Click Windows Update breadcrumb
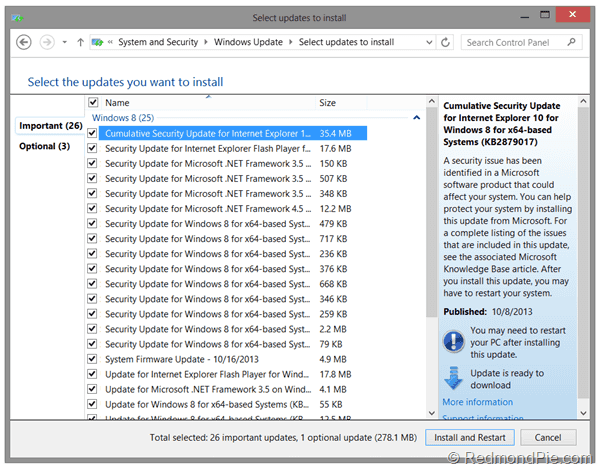Viewport: 600px width, 469px height. pos(248,42)
